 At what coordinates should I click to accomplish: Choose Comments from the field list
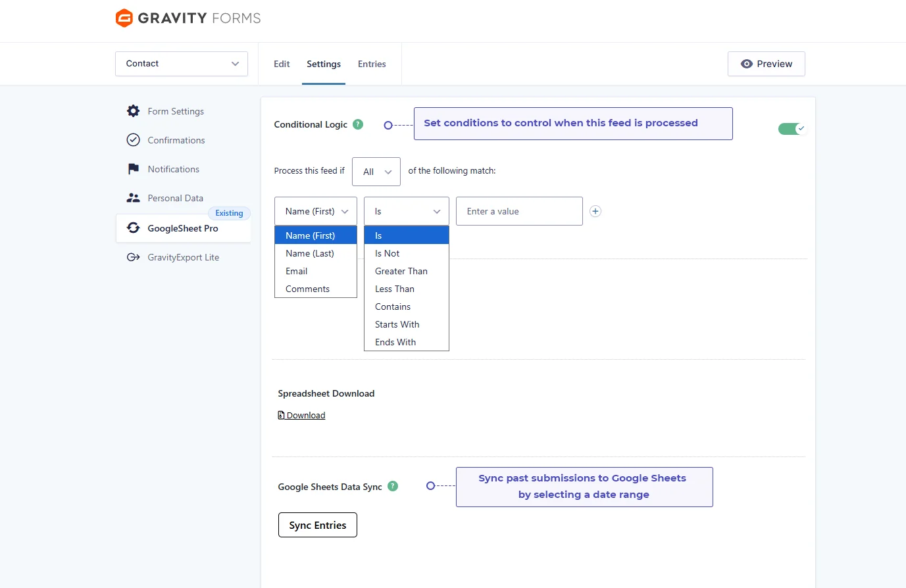coord(316,289)
